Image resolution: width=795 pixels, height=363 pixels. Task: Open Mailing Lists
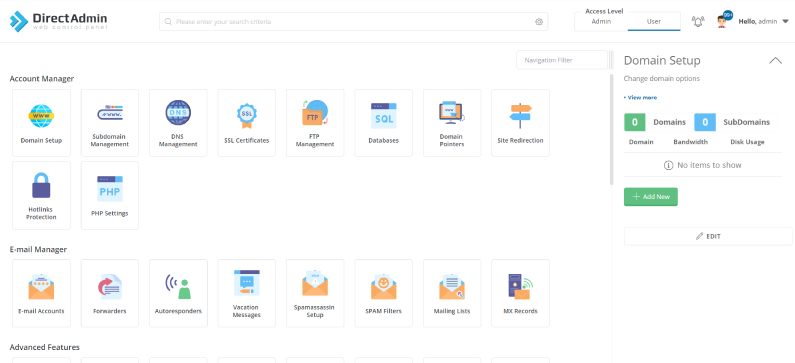tap(452, 293)
